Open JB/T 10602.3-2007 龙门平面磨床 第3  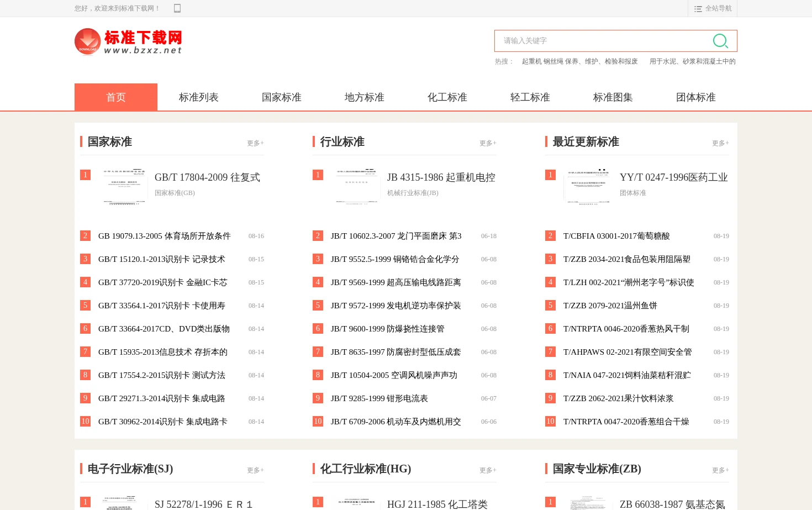396,236
